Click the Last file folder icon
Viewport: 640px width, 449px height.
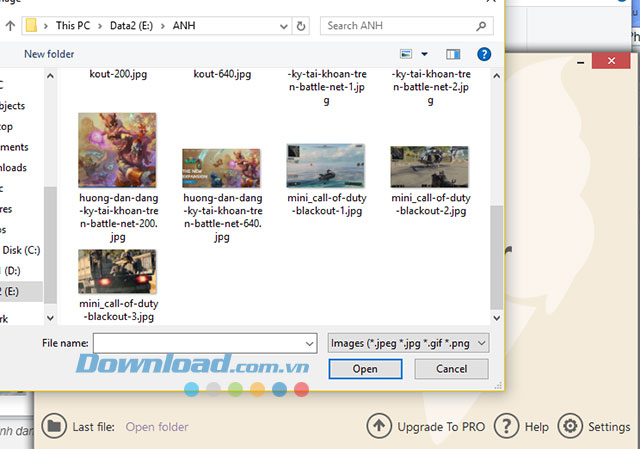point(54,426)
